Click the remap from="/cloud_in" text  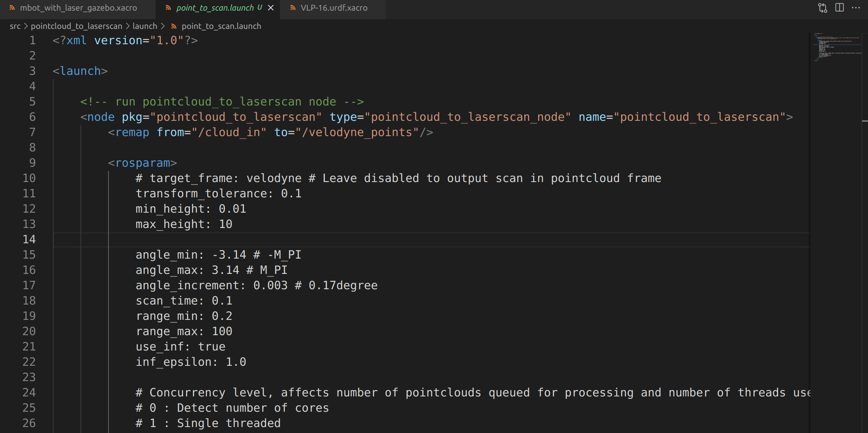coord(187,132)
